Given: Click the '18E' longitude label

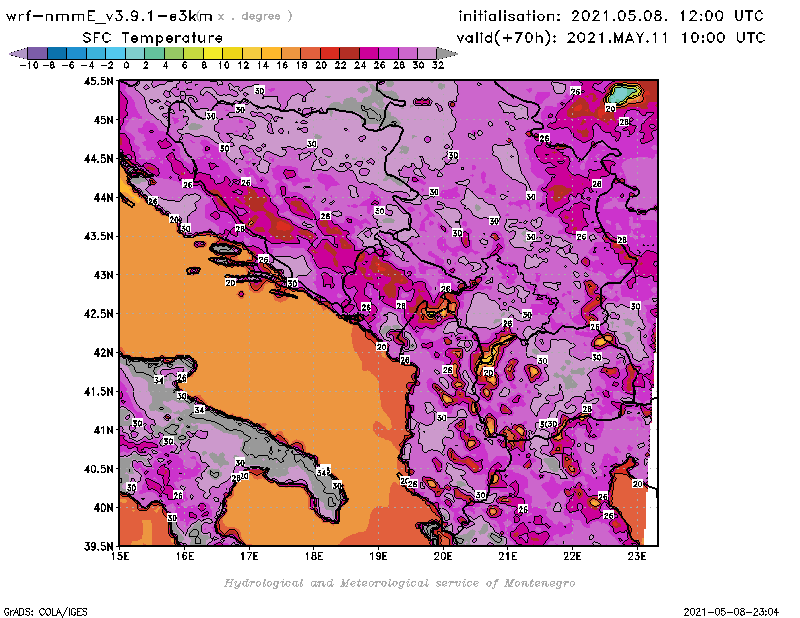Looking at the screenshot, I should tap(314, 556).
